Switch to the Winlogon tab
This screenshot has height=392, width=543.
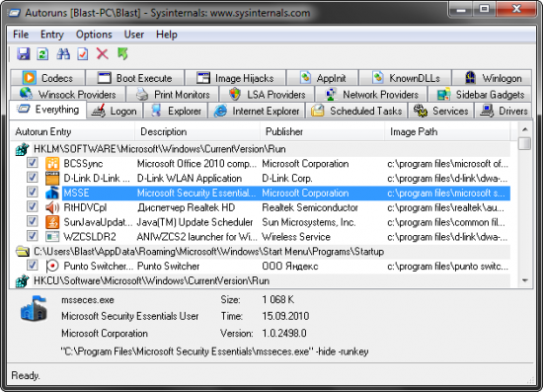[x=492, y=78]
